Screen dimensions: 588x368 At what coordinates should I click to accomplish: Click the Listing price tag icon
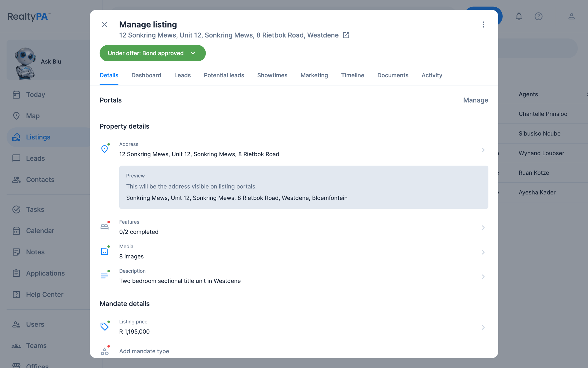[x=105, y=326]
